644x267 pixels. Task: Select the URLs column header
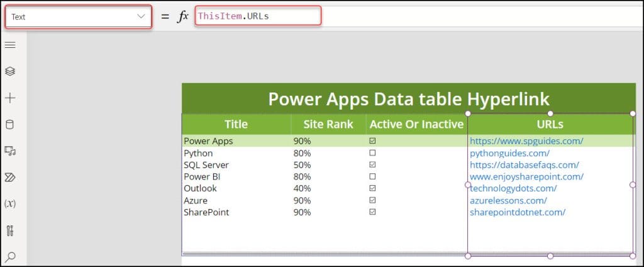tap(550, 124)
